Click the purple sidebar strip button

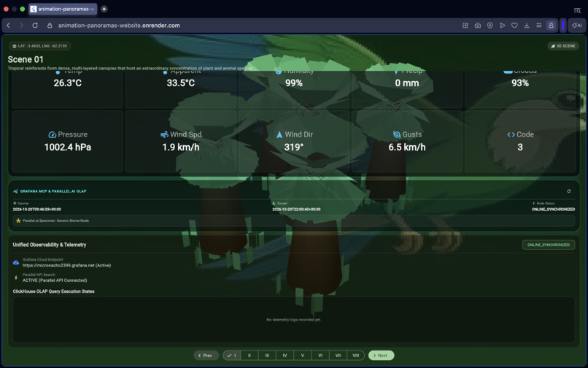point(563,26)
